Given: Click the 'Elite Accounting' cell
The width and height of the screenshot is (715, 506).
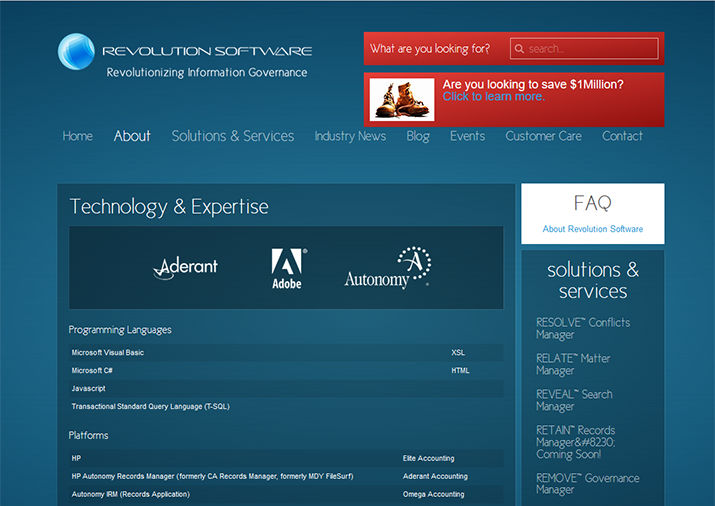Looking at the screenshot, I should click(428, 458).
